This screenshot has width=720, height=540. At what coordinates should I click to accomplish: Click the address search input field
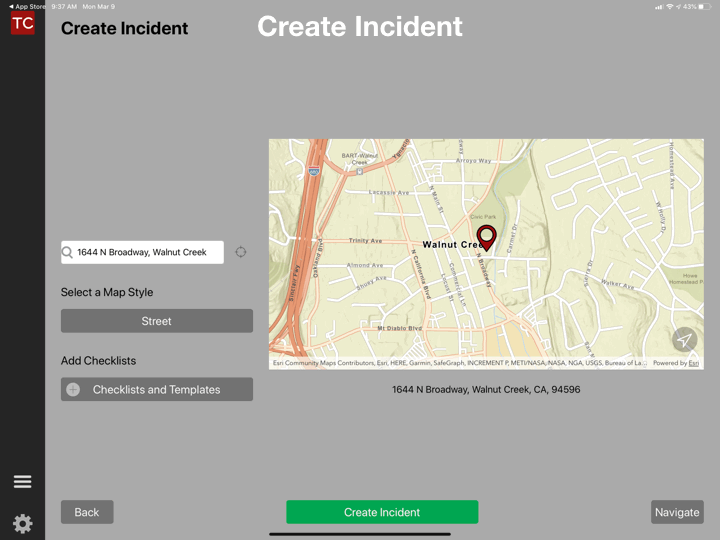point(148,252)
